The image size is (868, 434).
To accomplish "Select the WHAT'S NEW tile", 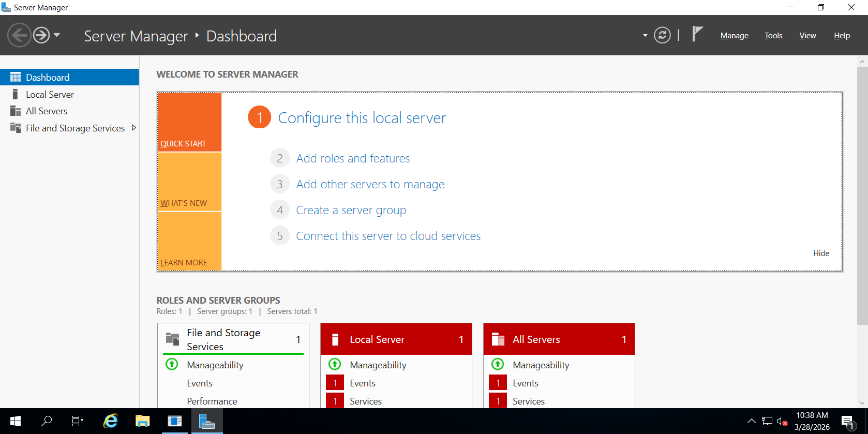I will coord(189,182).
